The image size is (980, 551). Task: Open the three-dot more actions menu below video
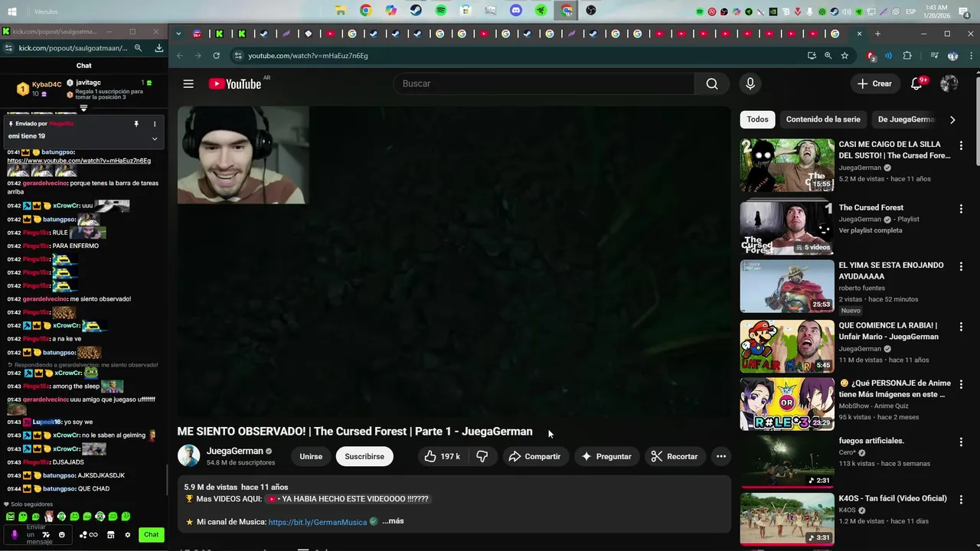720,456
